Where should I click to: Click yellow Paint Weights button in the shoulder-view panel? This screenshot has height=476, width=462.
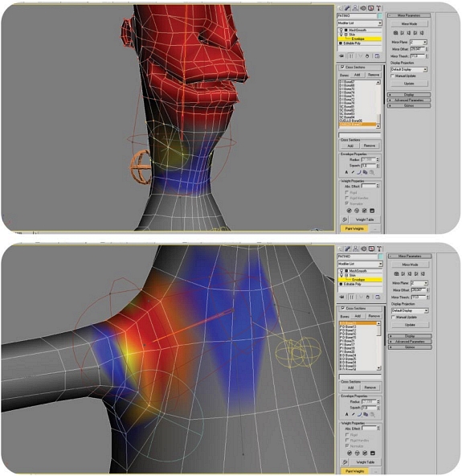[355, 471]
